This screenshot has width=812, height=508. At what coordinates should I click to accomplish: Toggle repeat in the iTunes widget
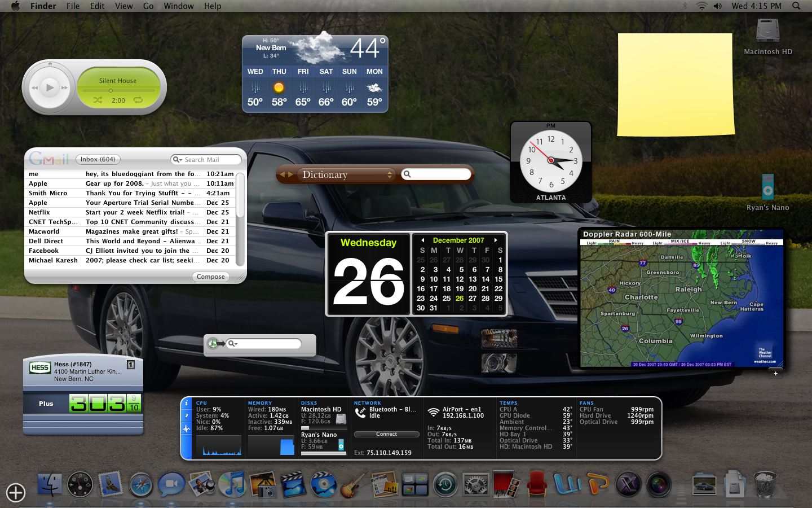click(138, 100)
